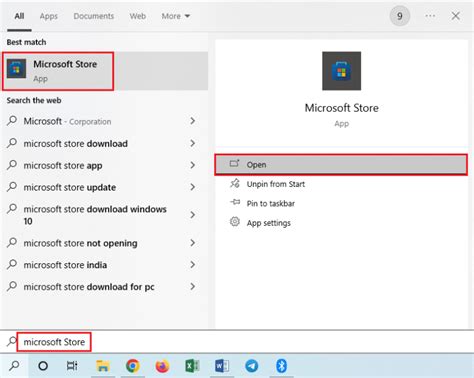Launch Telegram from taskbar

coord(252,366)
